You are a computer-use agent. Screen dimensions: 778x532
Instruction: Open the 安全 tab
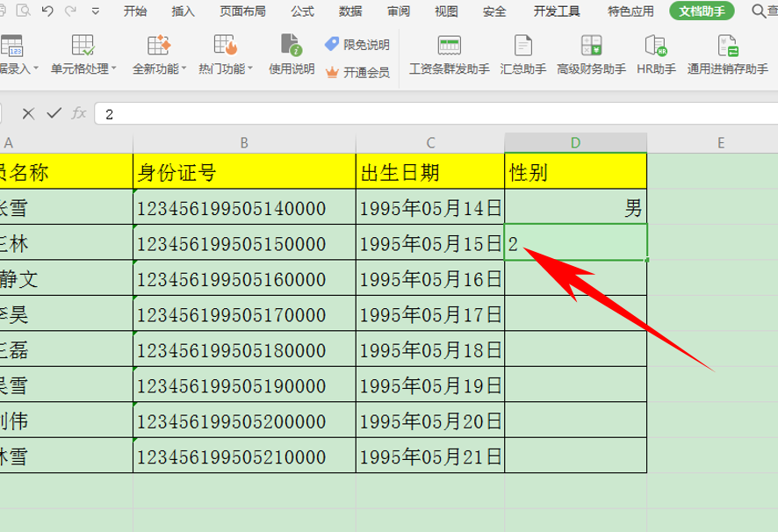pyautogui.click(x=494, y=11)
